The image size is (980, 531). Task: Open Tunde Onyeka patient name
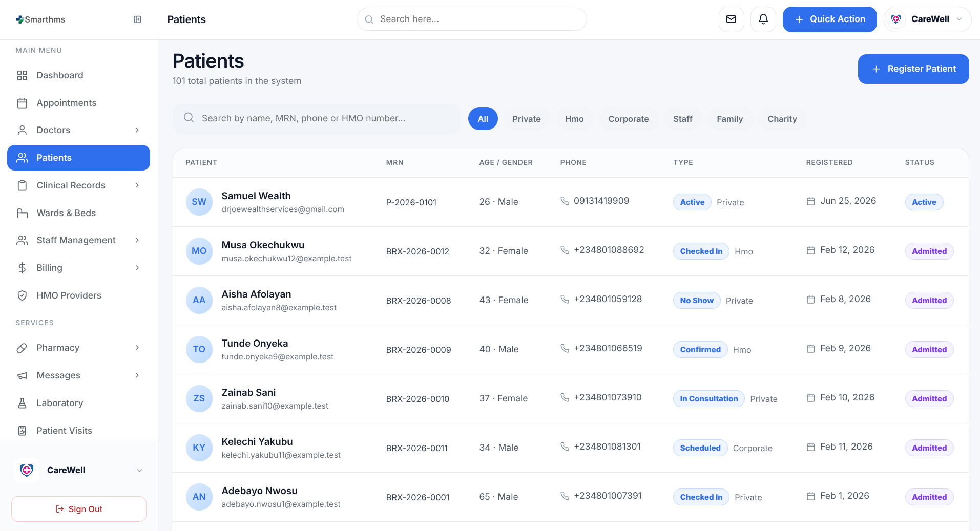click(x=255, y=344)
